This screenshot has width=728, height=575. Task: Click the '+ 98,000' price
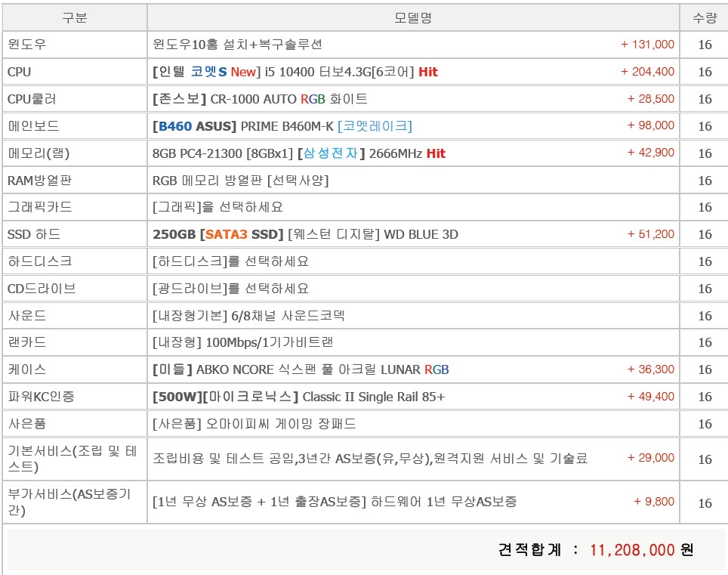pyautogui.click(x=651, y=125)
